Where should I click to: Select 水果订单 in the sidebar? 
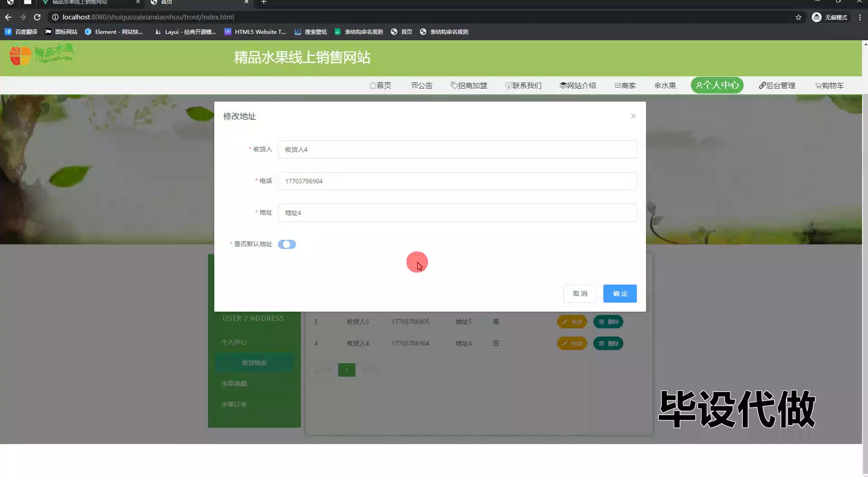click(234, 404)
